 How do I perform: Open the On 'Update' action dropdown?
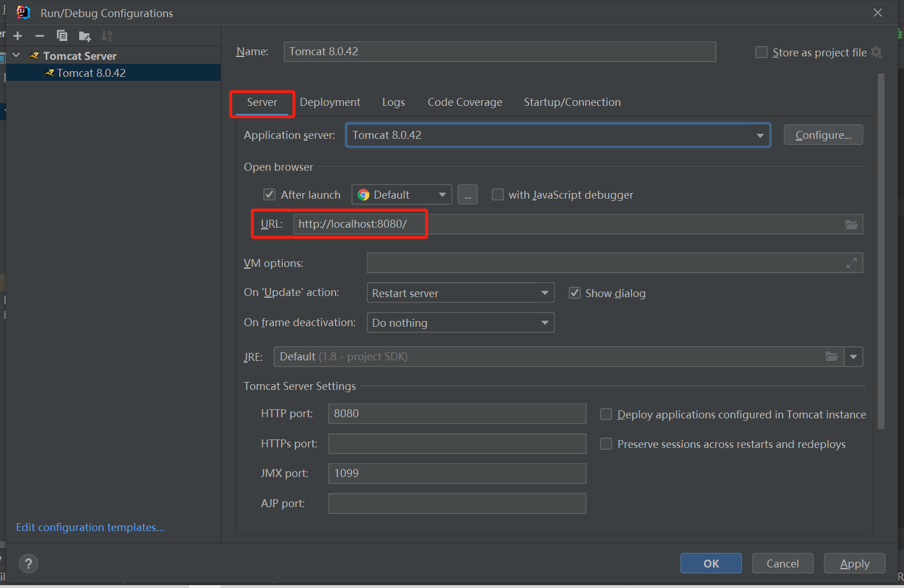(x=460, y=293)
